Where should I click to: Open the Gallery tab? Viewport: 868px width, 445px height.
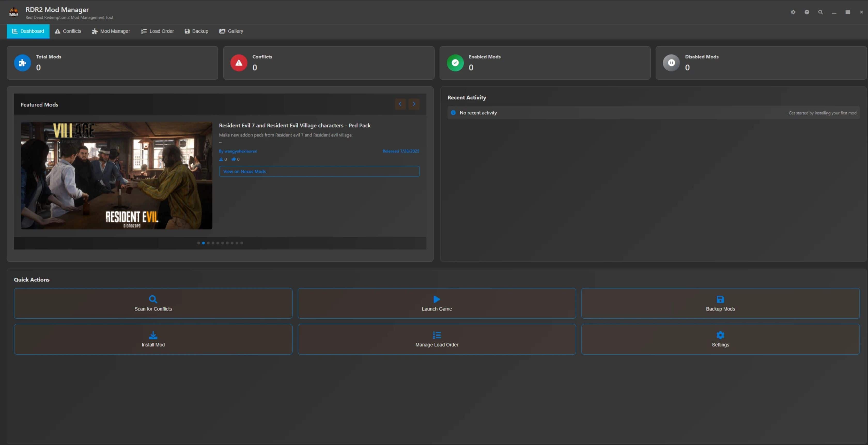pyautogui.click(x=231, y=31)
